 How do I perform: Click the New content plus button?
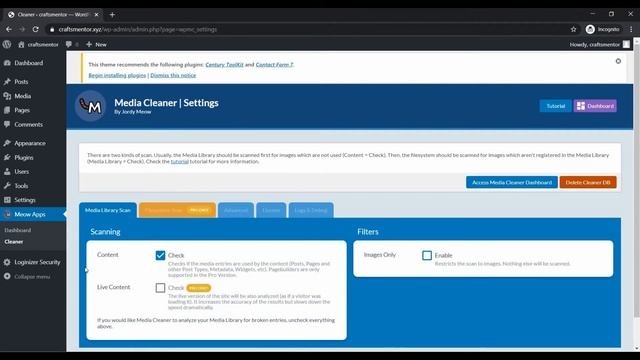point(96,44)
